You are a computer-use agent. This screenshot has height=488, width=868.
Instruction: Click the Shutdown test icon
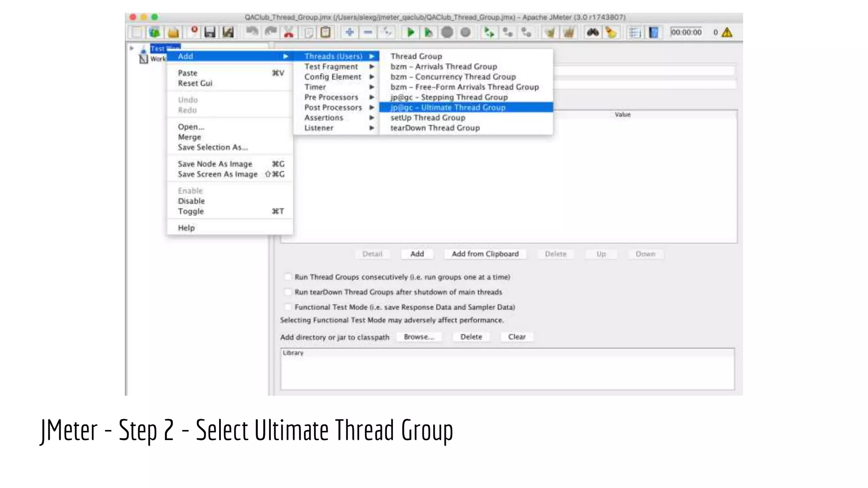click(465, 32)
